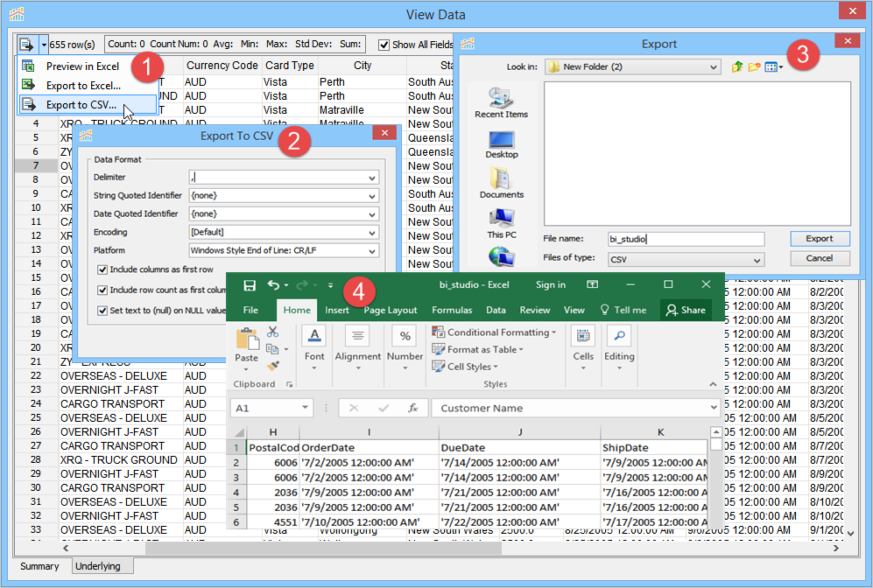
Task: Open the Clipboard dialog launcher
Action: 290,384
